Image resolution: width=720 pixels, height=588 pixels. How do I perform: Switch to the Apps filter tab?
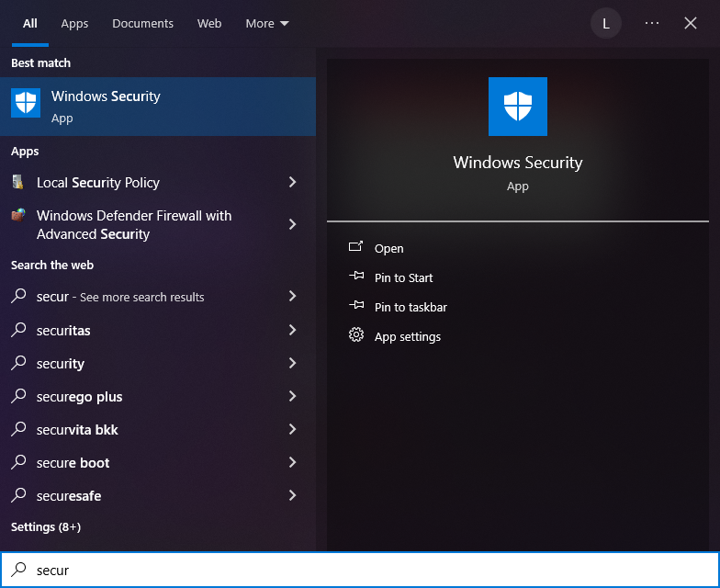74,23
